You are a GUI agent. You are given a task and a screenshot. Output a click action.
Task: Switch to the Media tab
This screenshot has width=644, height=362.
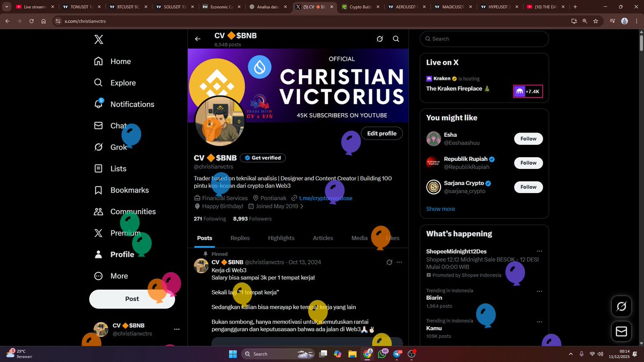point(359,238)
